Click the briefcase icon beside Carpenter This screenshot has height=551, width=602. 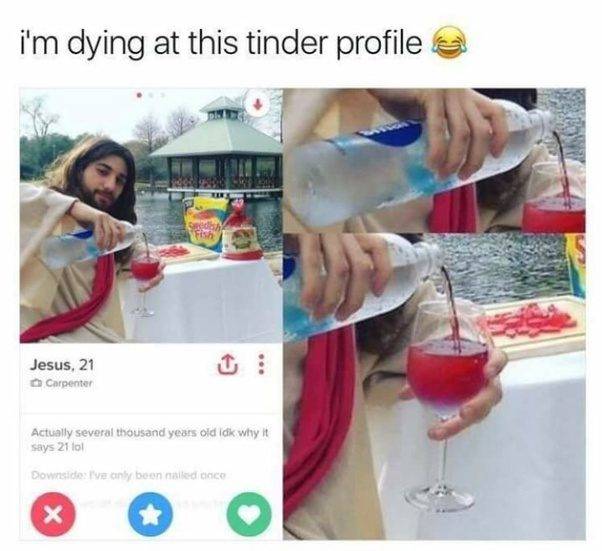pyautogui.click(x=36, y=383)
